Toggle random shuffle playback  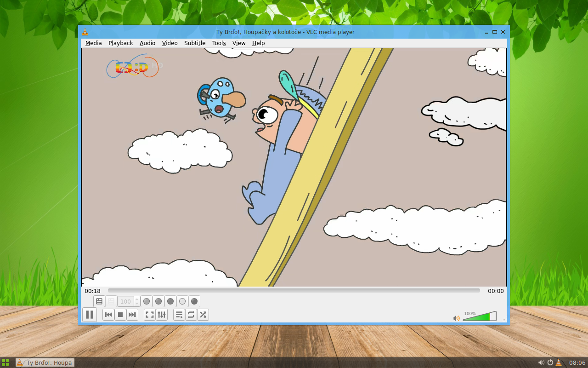(x=203, y=315)
